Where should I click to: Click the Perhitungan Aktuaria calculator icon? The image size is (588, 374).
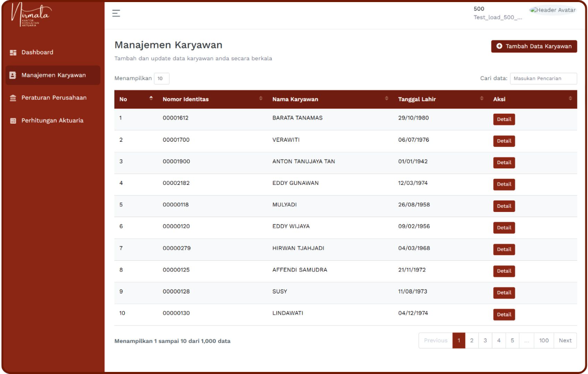point(14,121)
